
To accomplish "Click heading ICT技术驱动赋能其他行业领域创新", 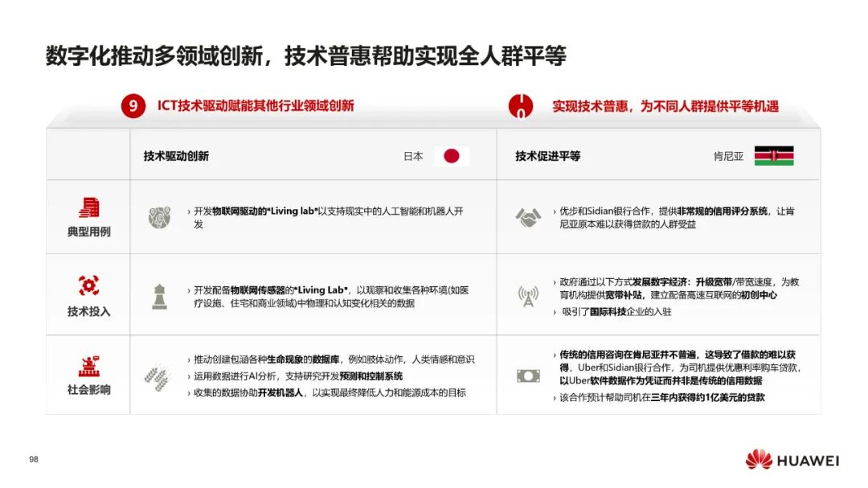I will [x=256, y=106].
